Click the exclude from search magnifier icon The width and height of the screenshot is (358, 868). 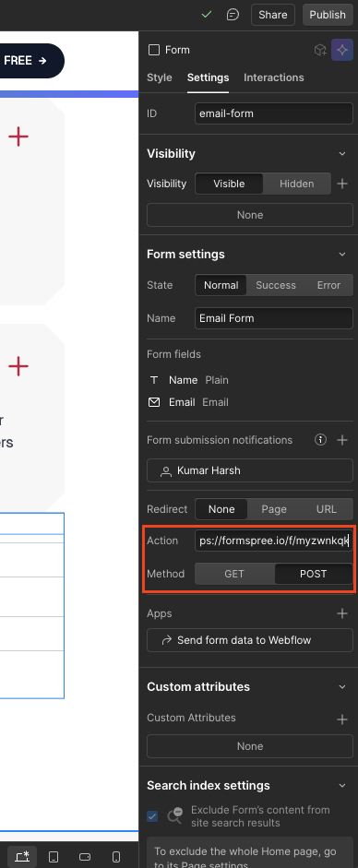pos(175,816)
